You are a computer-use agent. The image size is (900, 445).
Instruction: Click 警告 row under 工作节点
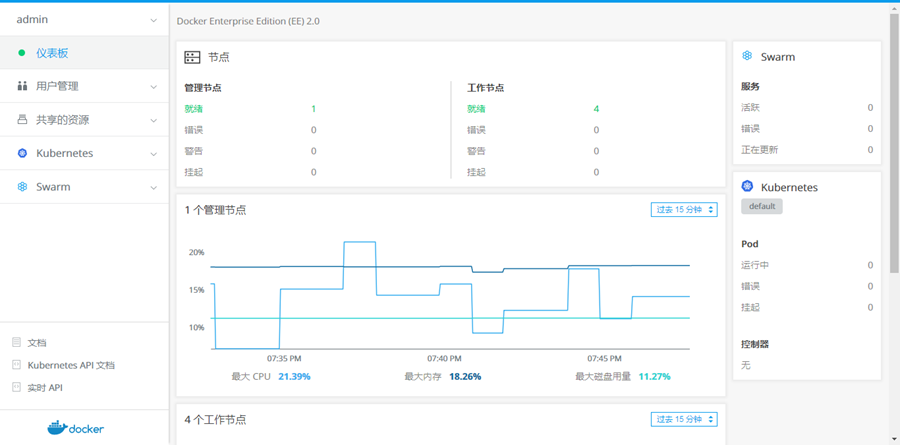(x=533, y=151)
